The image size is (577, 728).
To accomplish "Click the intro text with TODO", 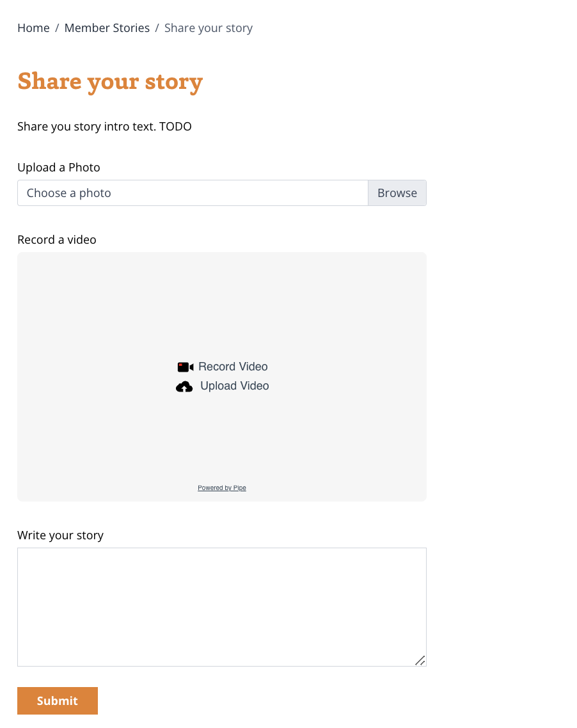I will pos(104,127).
